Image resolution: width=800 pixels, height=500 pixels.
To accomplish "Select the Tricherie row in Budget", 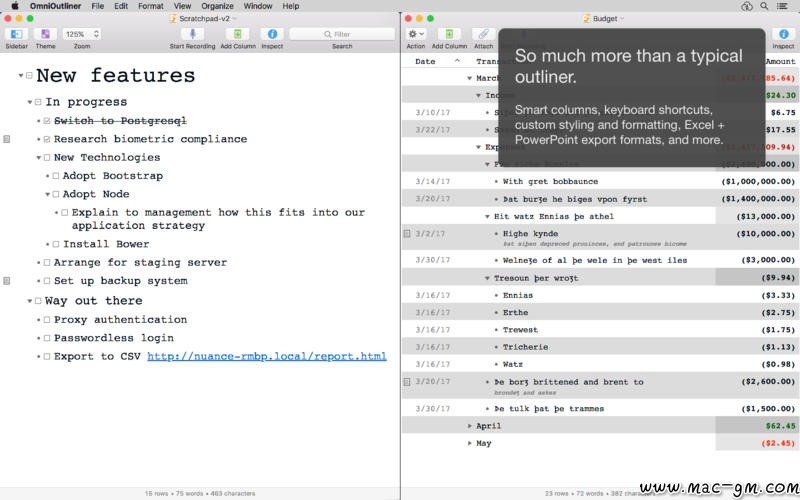I will point(600,347).
